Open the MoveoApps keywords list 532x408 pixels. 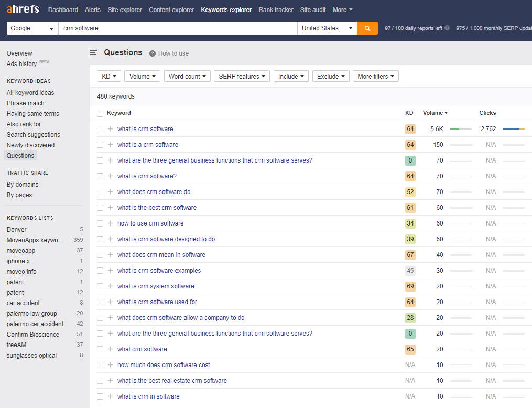click(35, 240)
